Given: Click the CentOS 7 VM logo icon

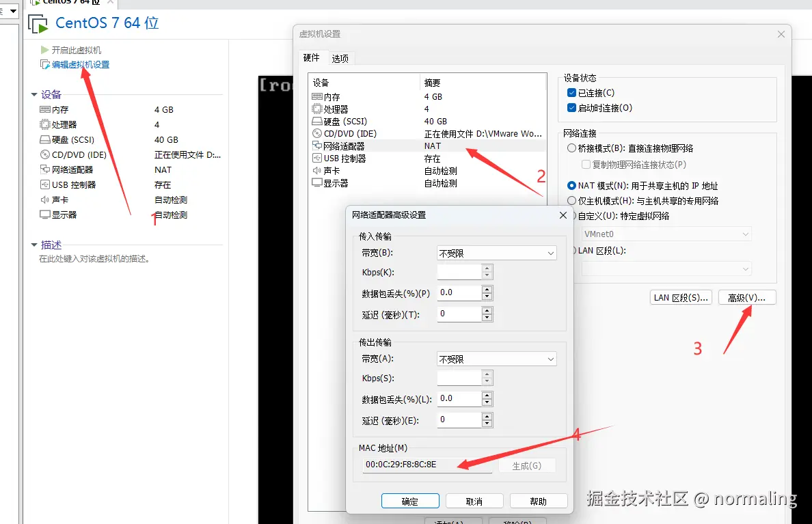Looking at the screenshot, I should pos(38,25).
